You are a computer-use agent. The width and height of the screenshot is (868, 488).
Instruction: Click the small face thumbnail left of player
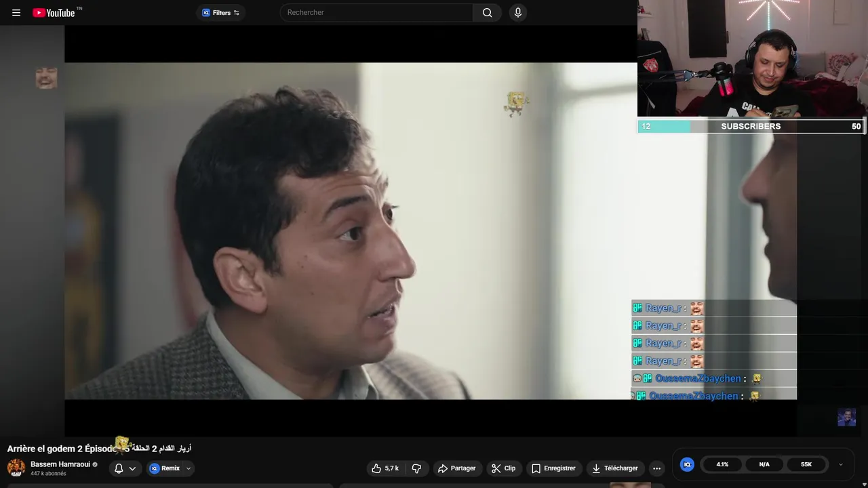tap(46, 78)
